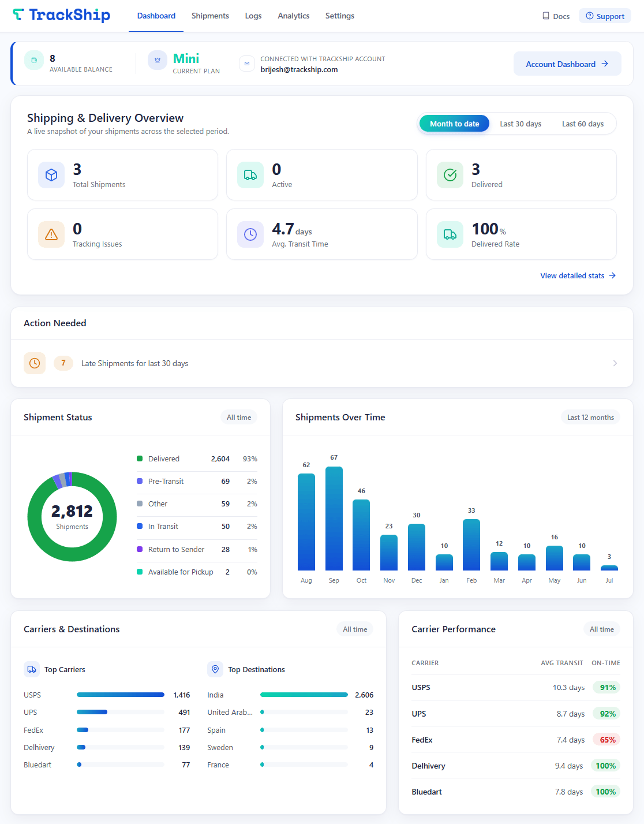Open the Shipments tab
Viewport: 644px width, 824px height.
click(210, 16)
